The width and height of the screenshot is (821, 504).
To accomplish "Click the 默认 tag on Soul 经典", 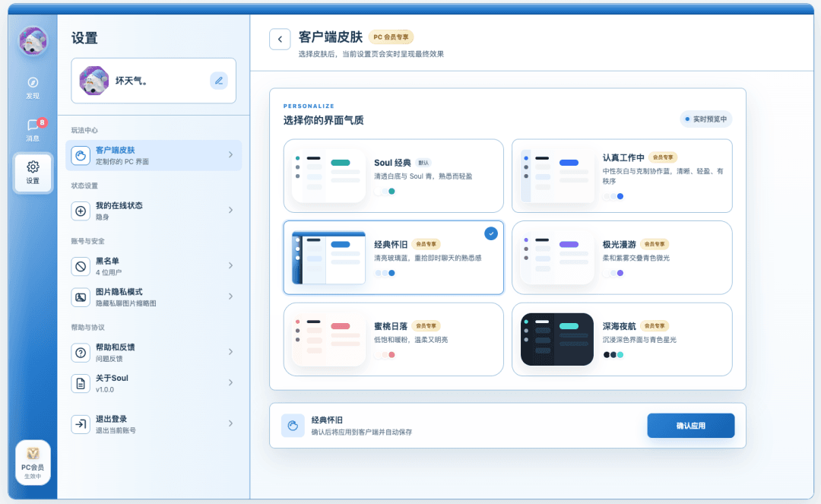I will click(423, 163).
